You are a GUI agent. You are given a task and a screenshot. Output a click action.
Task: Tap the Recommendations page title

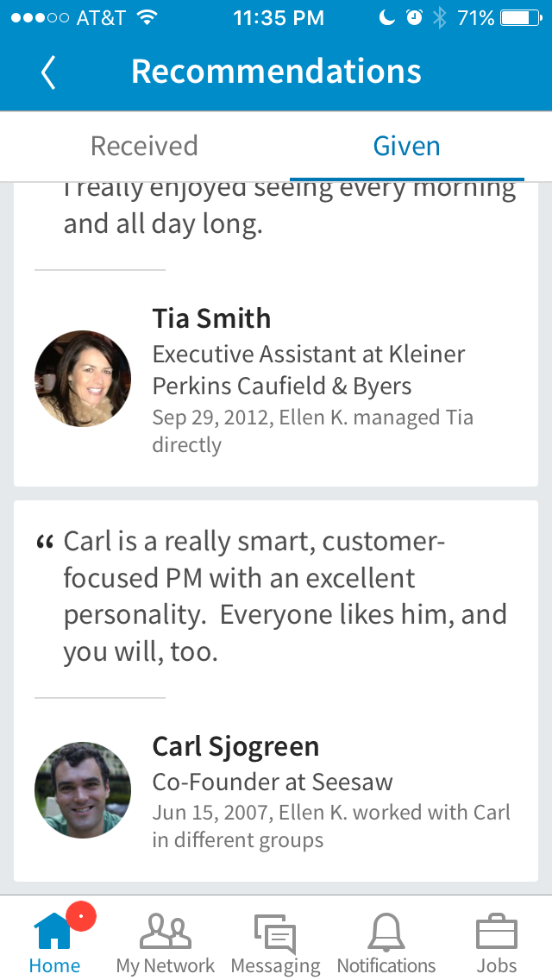point(276,72)
